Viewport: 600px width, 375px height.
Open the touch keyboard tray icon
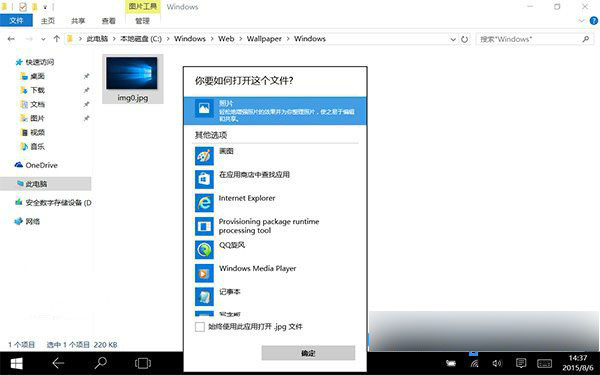pyautogui.click(x=544, y=364)
